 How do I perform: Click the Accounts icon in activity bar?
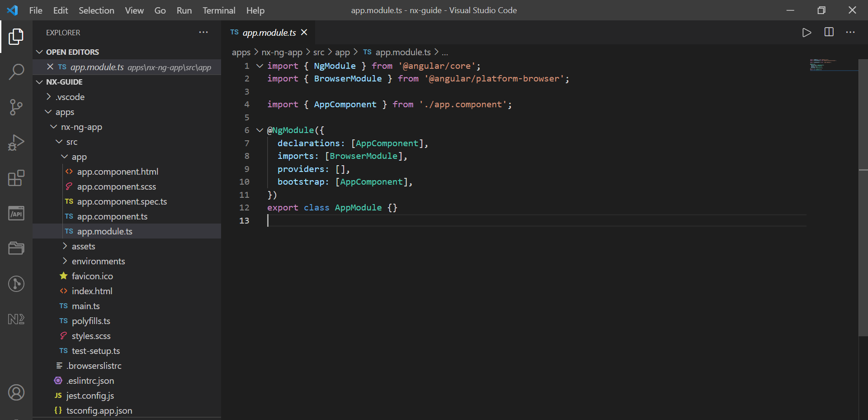(x=16, y=392)
